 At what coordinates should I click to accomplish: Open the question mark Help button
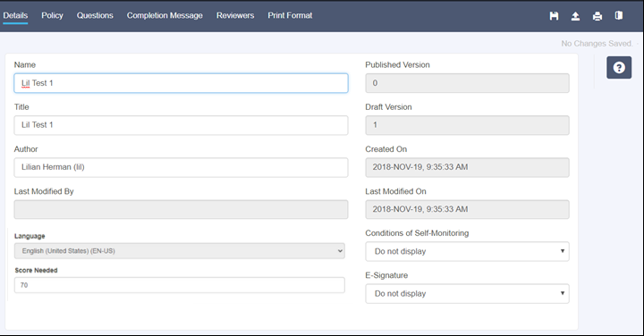click(619, 68)
